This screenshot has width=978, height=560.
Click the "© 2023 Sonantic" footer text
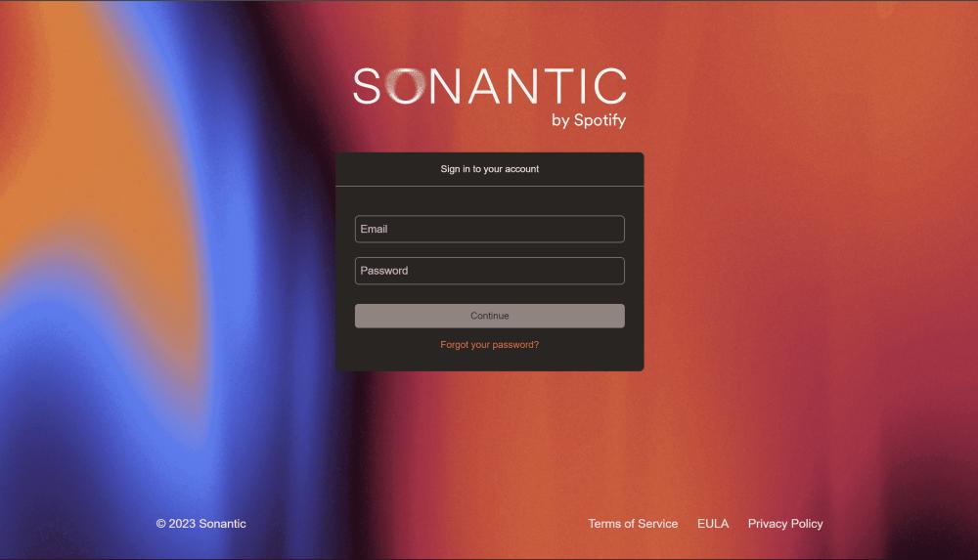200,524
